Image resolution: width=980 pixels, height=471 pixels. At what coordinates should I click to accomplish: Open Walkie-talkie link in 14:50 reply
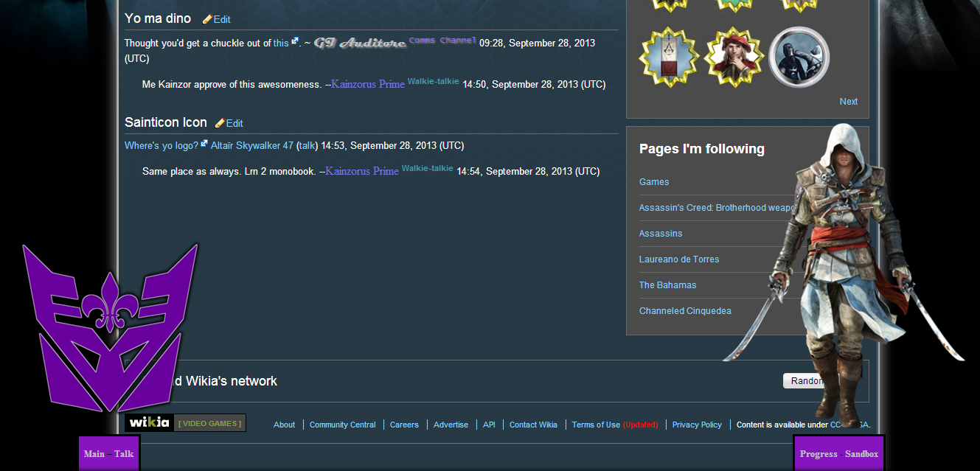pyautogui.click(x=434, y=81)
